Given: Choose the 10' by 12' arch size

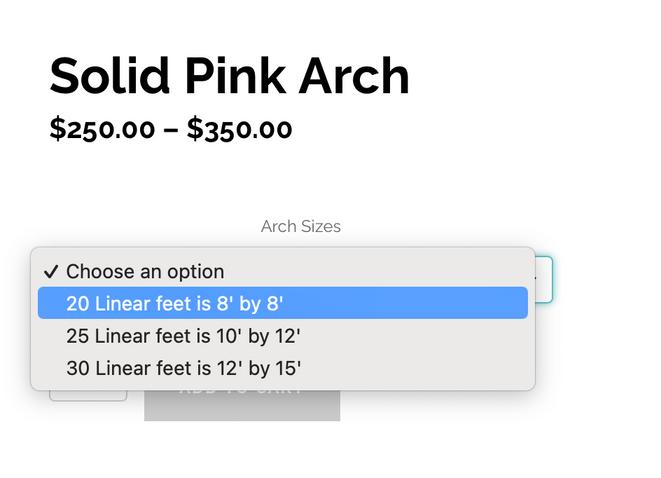Looking at the screenshot, I should 183,336.
